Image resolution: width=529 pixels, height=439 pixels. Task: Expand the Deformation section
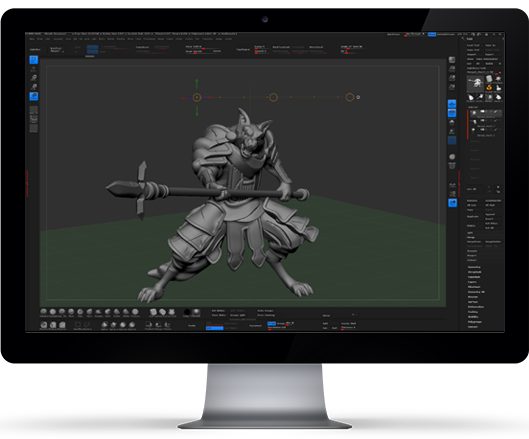coord(476,307)
